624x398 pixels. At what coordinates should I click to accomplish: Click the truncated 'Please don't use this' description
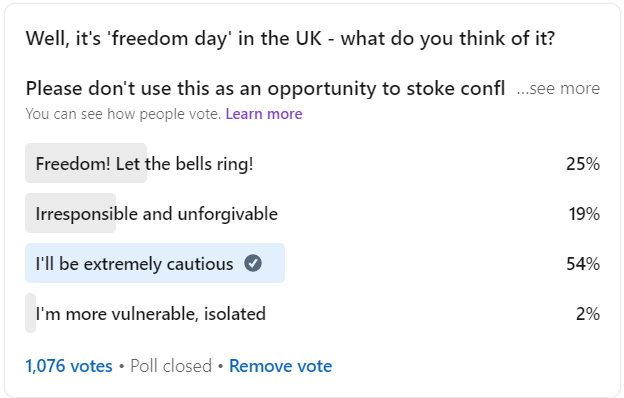coord(265,88)
